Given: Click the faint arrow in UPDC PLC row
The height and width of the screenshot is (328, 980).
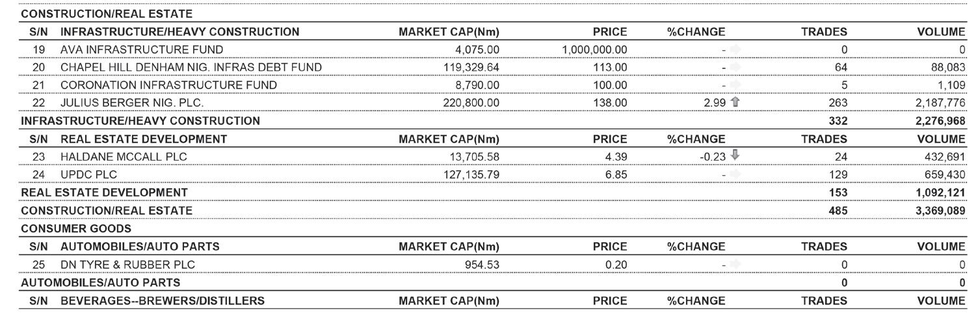Looking at the screenshot, I should (735, 174).
